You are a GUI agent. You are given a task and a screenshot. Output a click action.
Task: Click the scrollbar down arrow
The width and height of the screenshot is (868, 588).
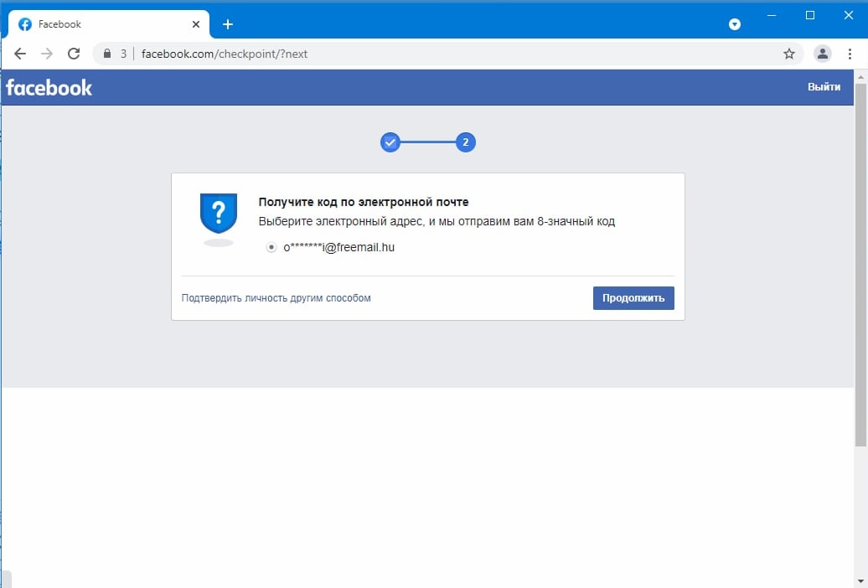(x=860, y=581)
